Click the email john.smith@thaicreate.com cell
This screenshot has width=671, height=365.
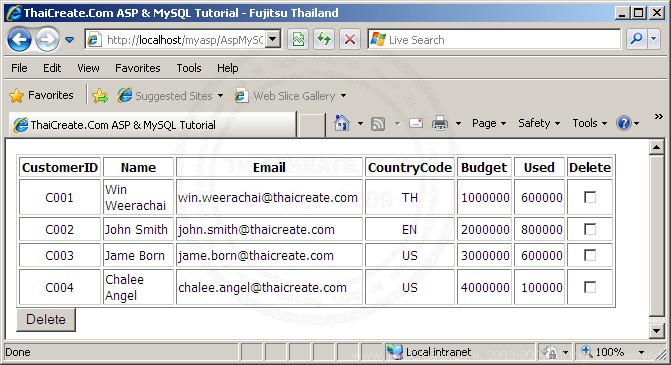click(269, 229)
